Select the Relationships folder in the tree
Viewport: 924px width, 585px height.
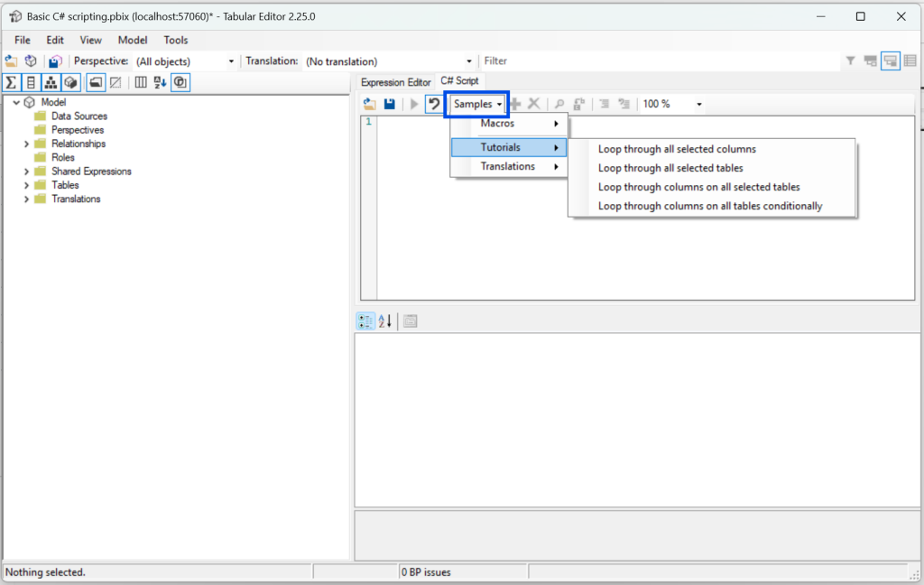pyautogui.click(x=78, y=144)
